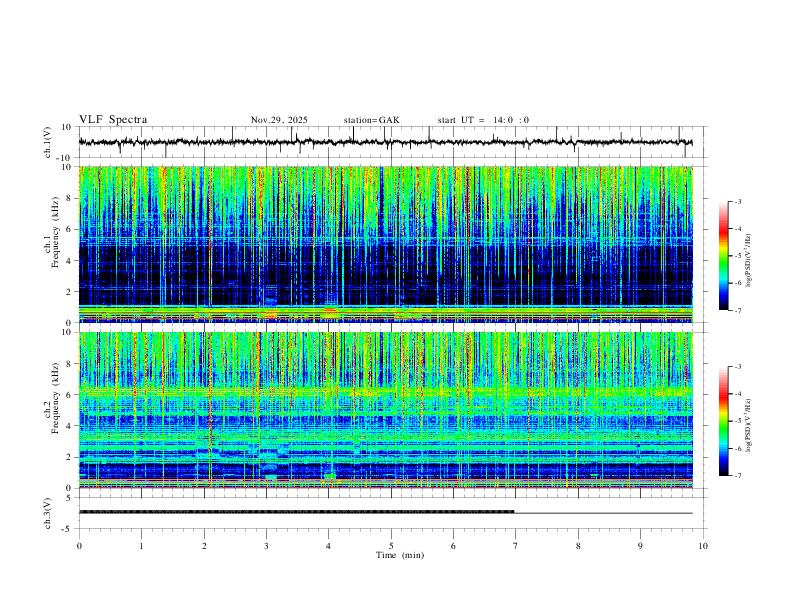This screenshot has height=612, width=792.
Task: Click the station=GAK label
Action: click(x=371, y=120)
